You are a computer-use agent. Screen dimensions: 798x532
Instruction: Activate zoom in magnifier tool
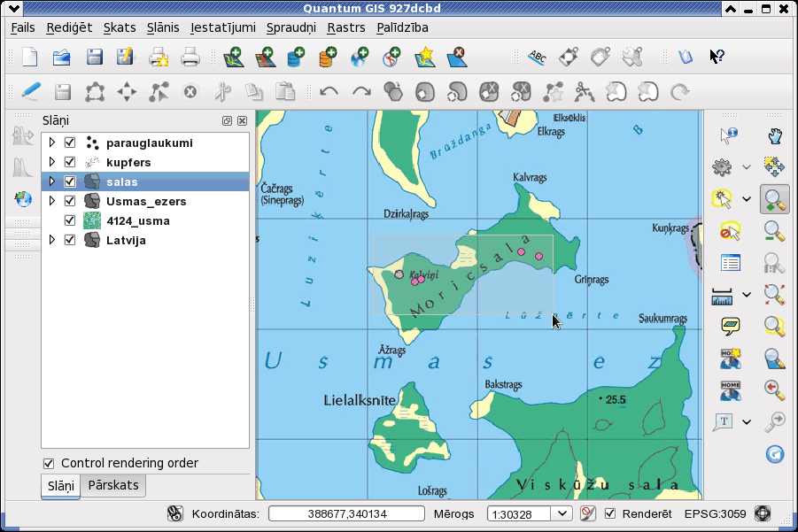click(775, 199)
